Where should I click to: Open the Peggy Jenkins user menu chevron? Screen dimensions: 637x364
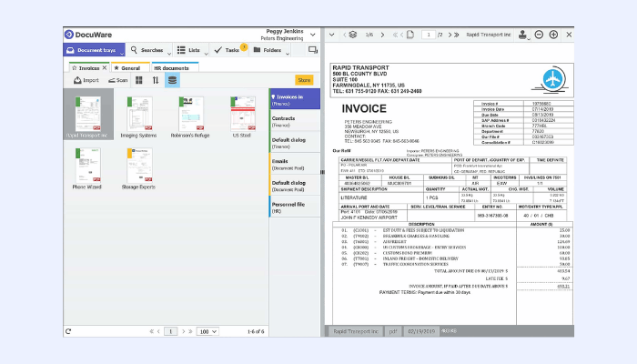(x=313, y=35)
